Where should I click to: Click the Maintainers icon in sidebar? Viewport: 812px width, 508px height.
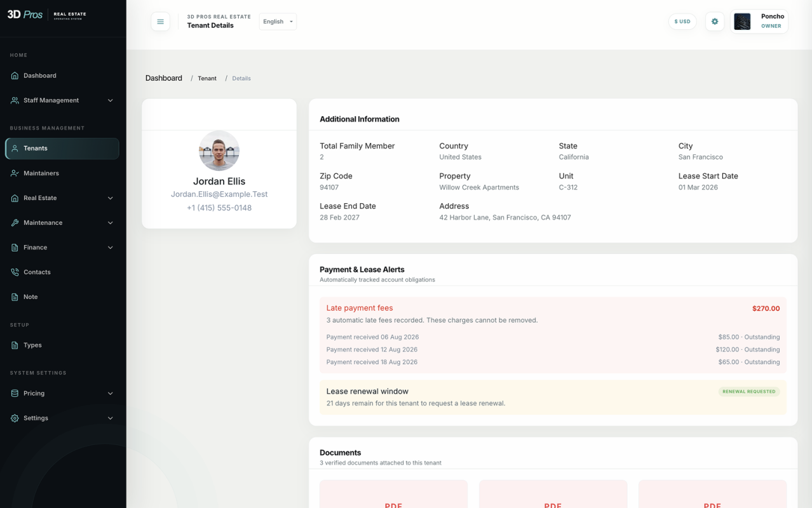click(15, 173)
